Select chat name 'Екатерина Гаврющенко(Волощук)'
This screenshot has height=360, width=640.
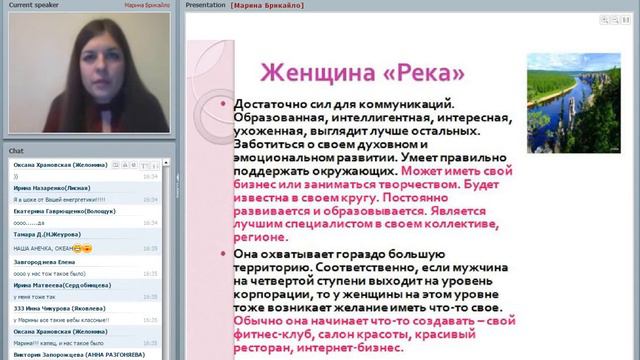pyautogui.click(x=64, y=211)
